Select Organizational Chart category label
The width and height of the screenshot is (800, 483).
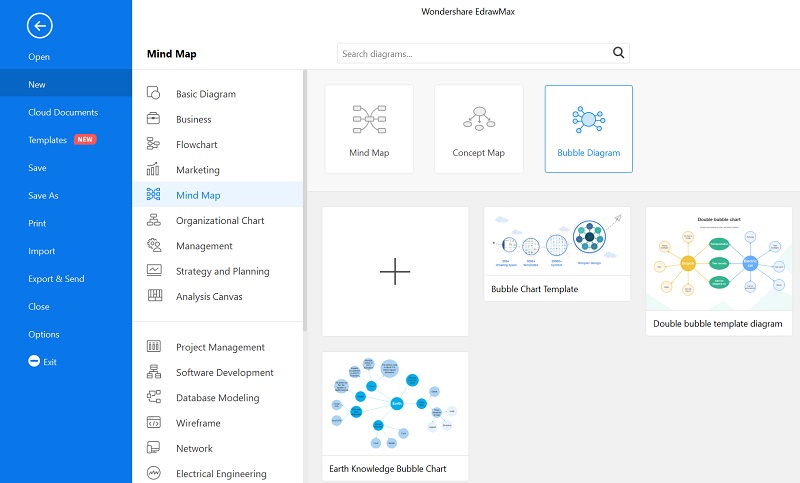[x=220, y=220]
